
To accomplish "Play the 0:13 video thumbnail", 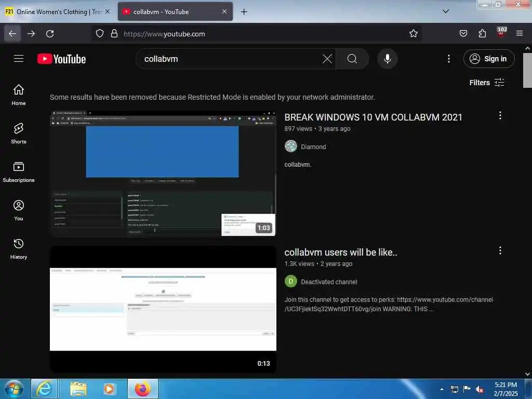I will point(163,309).
